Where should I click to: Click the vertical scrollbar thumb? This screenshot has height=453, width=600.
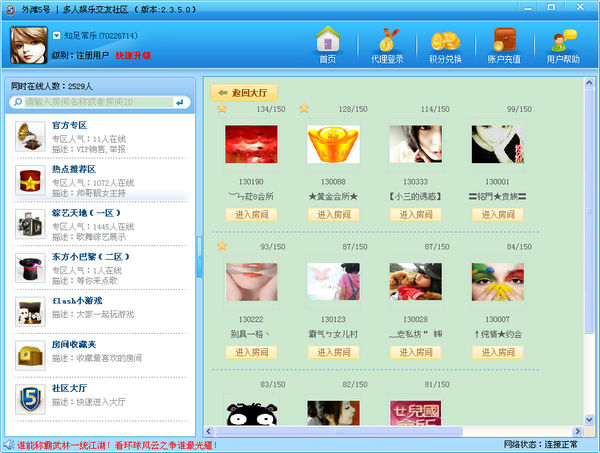589,211
